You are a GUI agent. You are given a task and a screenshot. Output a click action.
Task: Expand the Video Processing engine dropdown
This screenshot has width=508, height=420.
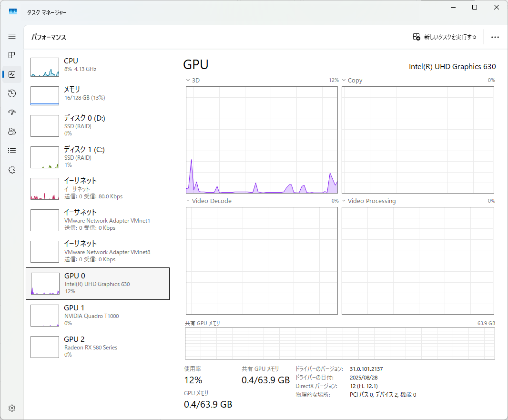pyautogui.click(x=344, y=201)
